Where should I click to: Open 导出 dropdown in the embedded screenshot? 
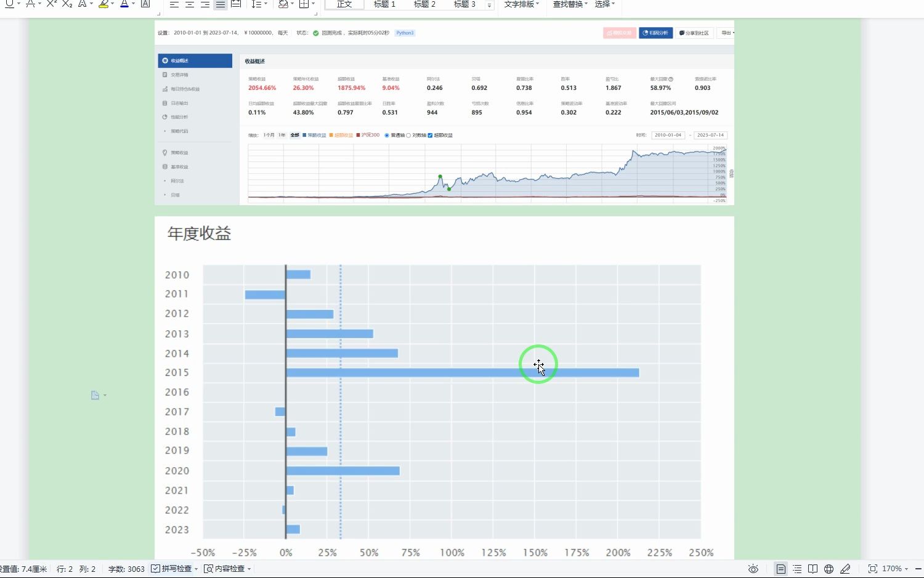727,33
